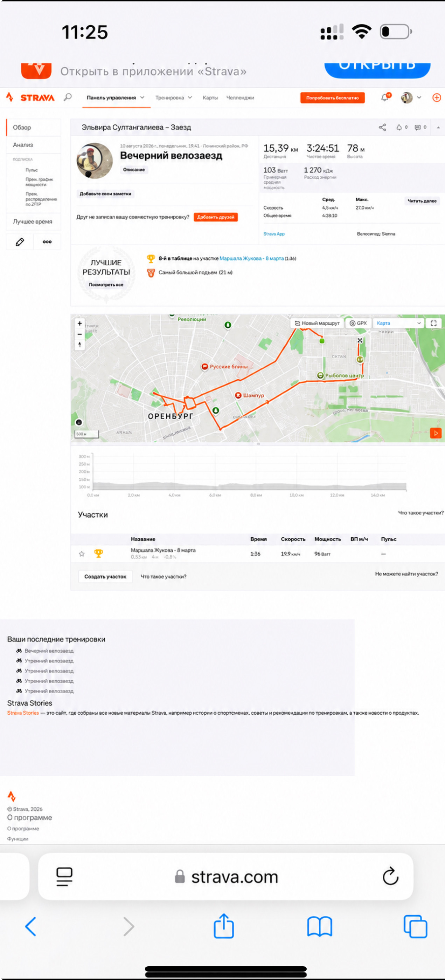Reset map north compass button
The width and height of the screenshot is (445, 980).
pos(79,345)
